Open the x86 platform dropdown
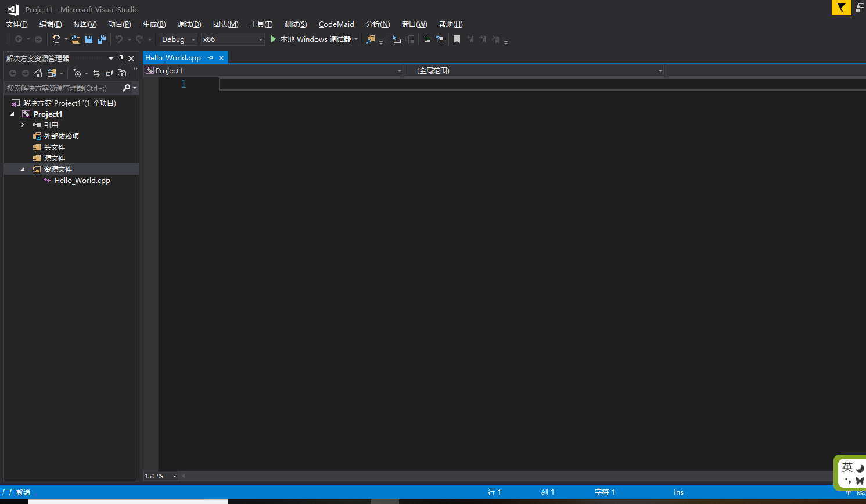The width and height of the screenshot is (866, 504). 232,39
